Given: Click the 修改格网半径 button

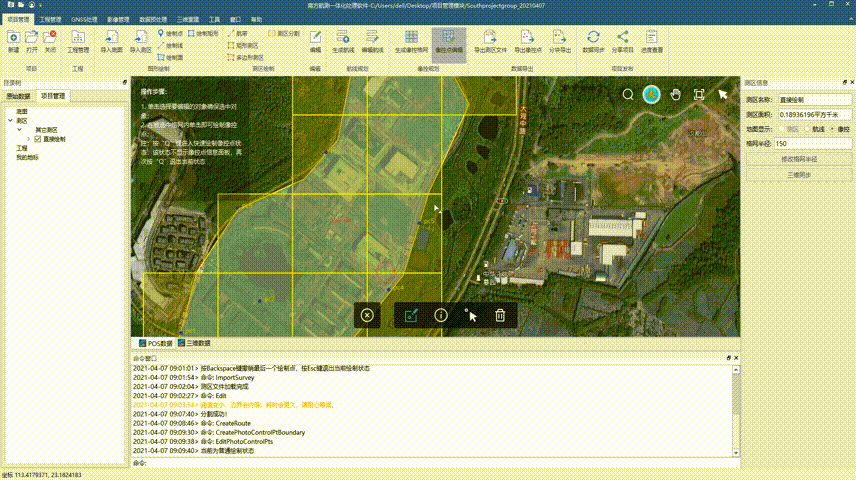Looking at the screenshot, I should pos(798,159).
